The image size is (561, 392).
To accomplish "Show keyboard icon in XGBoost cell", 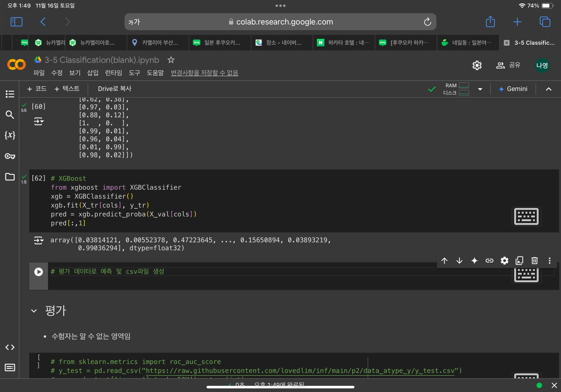I will (x=526, y=216).
